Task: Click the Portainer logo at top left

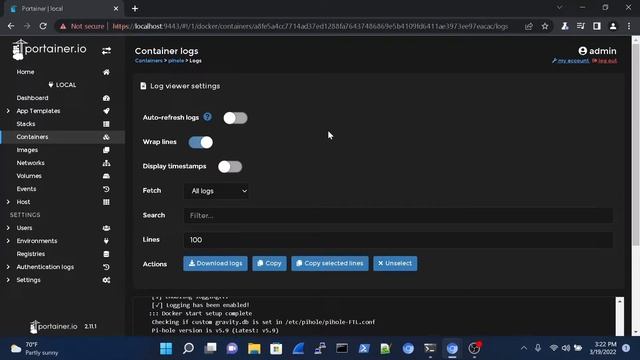Action: (49, 50)
